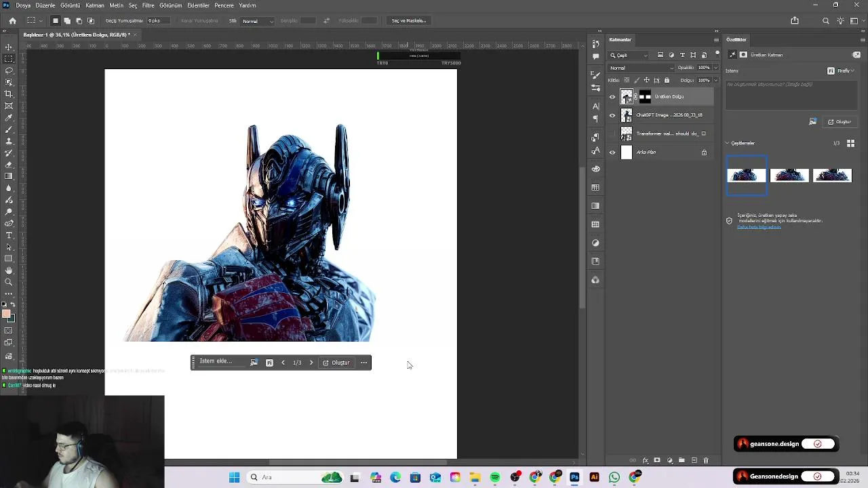
Task: Click the New Selection mode icon
Action: point(56,21)
